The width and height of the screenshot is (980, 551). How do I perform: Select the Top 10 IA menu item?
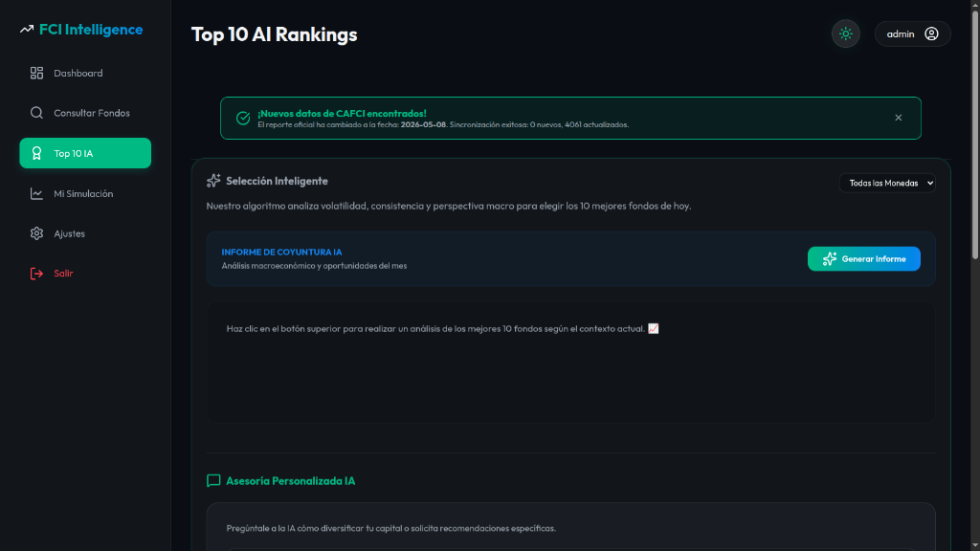point(85,153)
